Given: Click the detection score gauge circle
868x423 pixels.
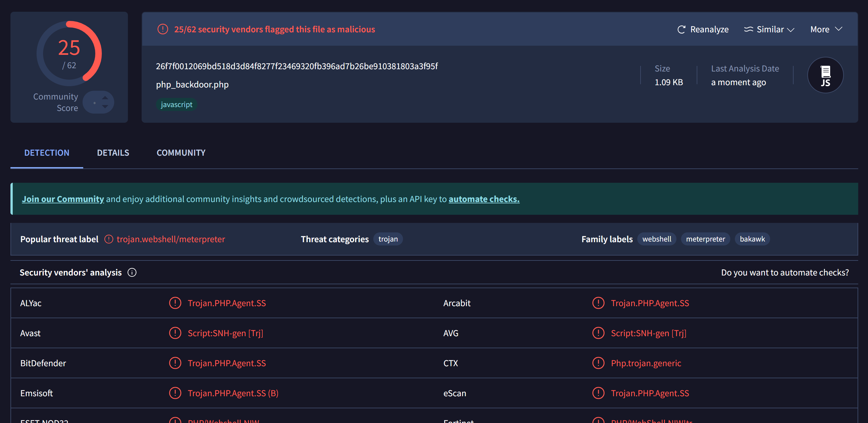Looking at the screenshot, I should click(69, 53).
